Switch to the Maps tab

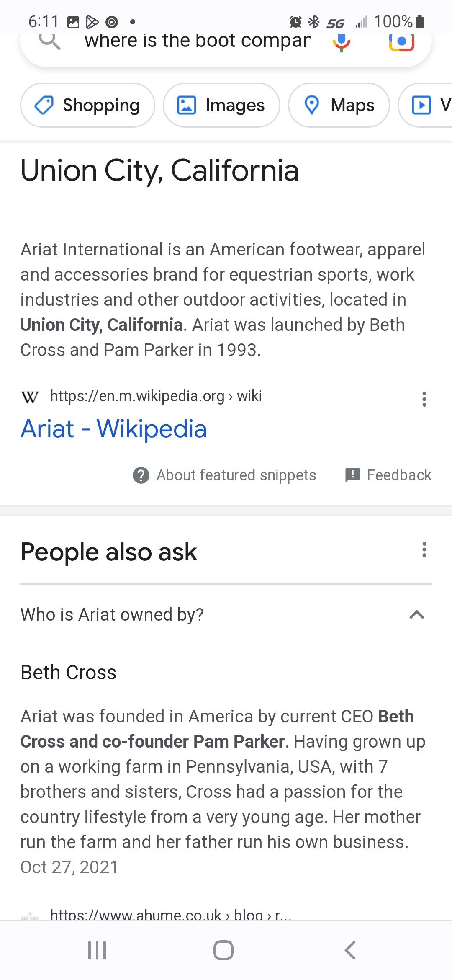click(339, 105)
